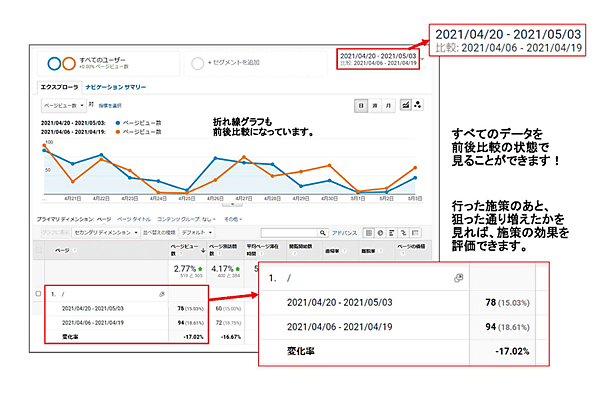
Task: Select the pie chart table view icon
Action: pyautogui.click(x=378, y=231)
